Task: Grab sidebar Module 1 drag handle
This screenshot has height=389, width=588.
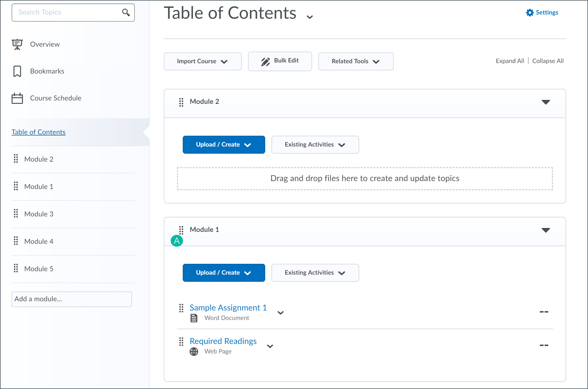Action: 16,186
